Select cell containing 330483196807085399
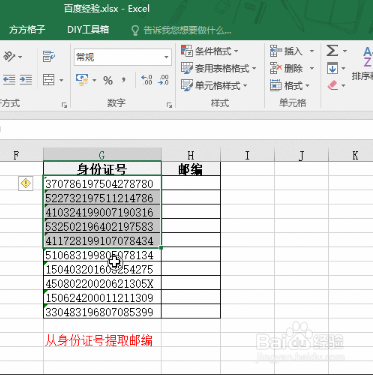 pyautogui.click(x=102, y=312)
